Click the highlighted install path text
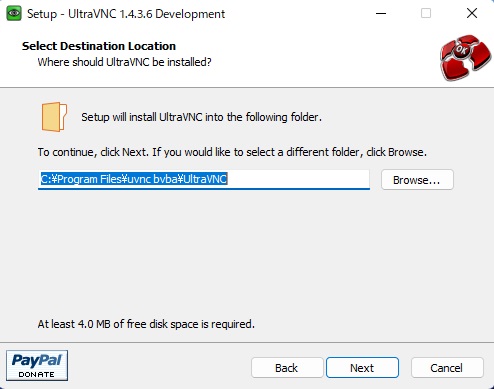 [134, 179]
